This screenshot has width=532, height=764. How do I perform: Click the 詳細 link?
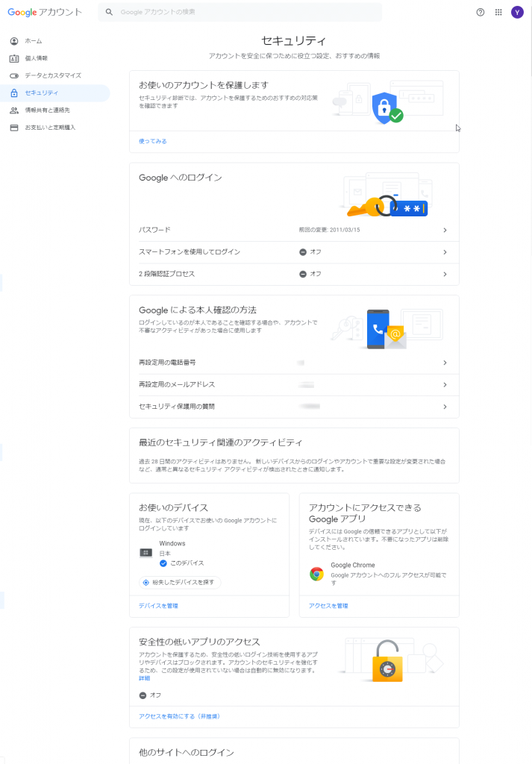[144, 678]
